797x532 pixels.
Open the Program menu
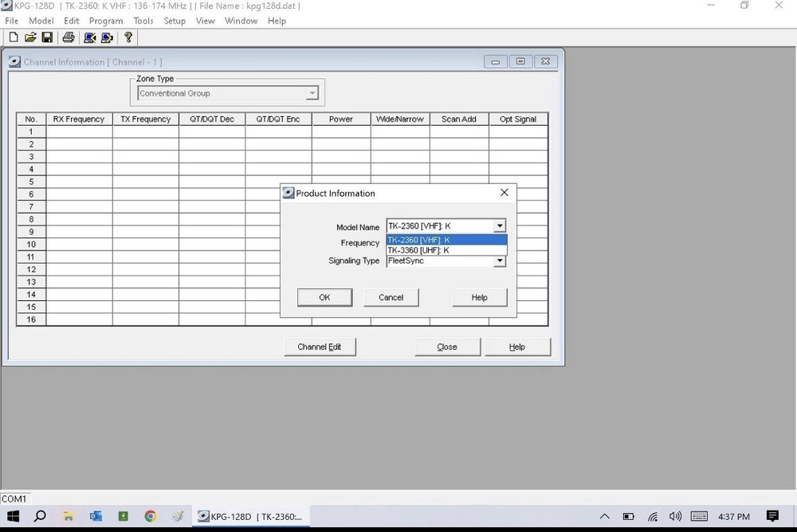(x=106, y=21)
